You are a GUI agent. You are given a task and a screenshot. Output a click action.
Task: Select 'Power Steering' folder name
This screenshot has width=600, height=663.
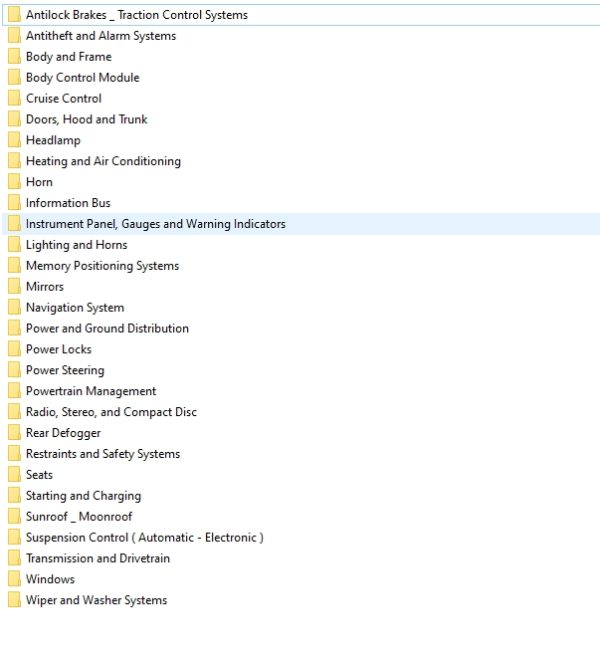click(x=65, y=370)
